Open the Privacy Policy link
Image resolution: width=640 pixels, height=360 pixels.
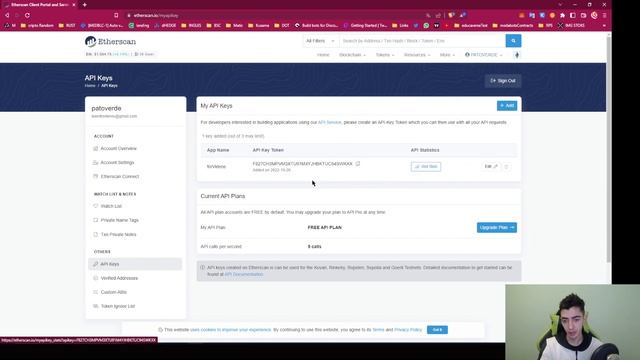pyautogui.click(x=408, y=330)
